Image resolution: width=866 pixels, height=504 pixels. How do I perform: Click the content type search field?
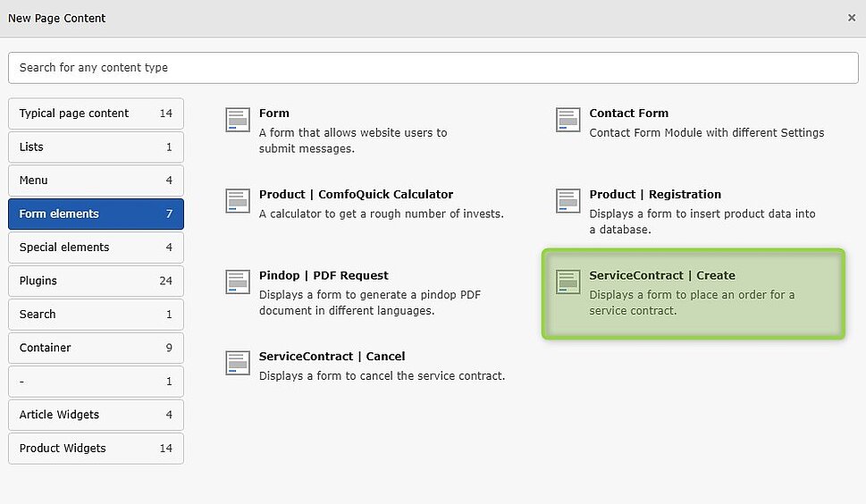(433, 68)
